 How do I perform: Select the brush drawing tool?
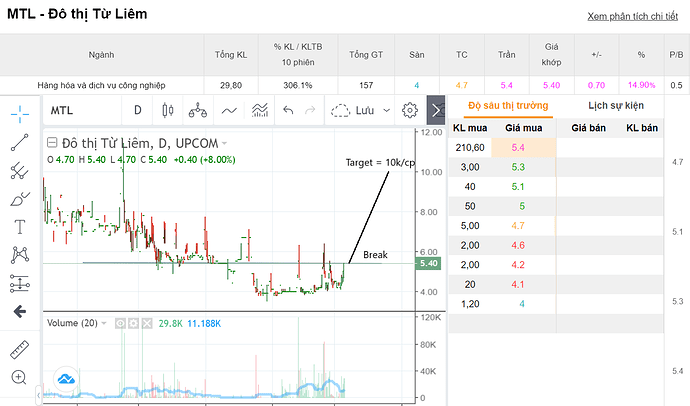tap(20, 199)
